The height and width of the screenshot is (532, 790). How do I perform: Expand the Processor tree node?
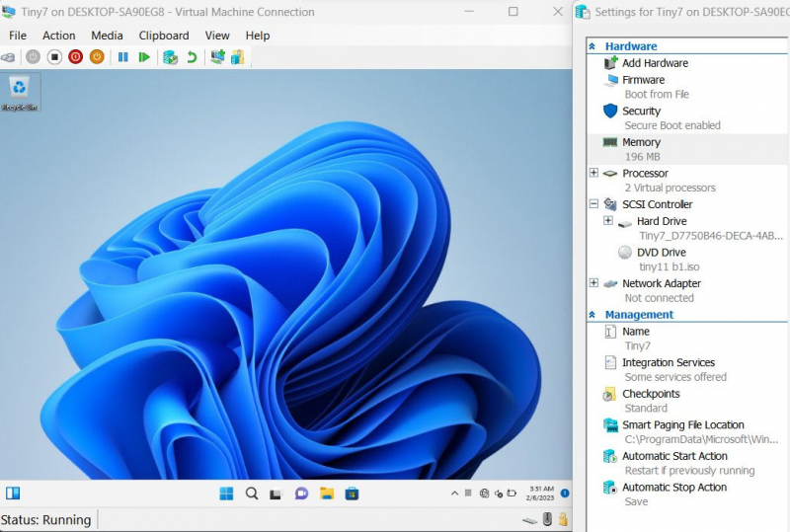tap(593, 173)
